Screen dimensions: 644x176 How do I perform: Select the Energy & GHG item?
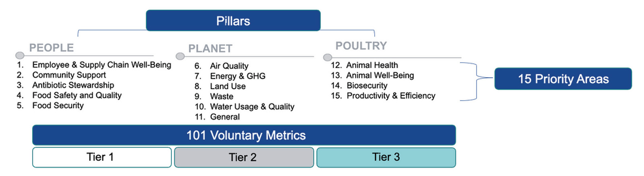[x=238, y=76]
